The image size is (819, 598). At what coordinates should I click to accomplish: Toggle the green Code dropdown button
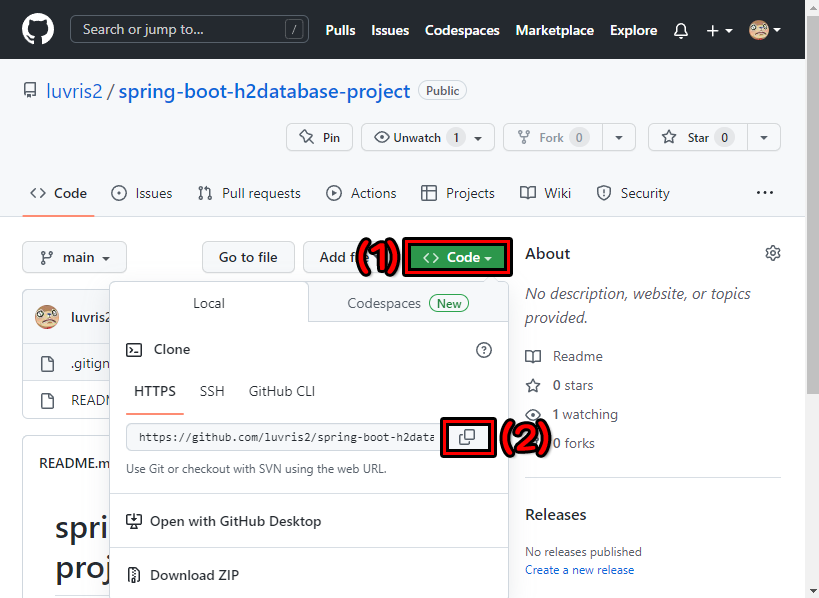(457, 257)
